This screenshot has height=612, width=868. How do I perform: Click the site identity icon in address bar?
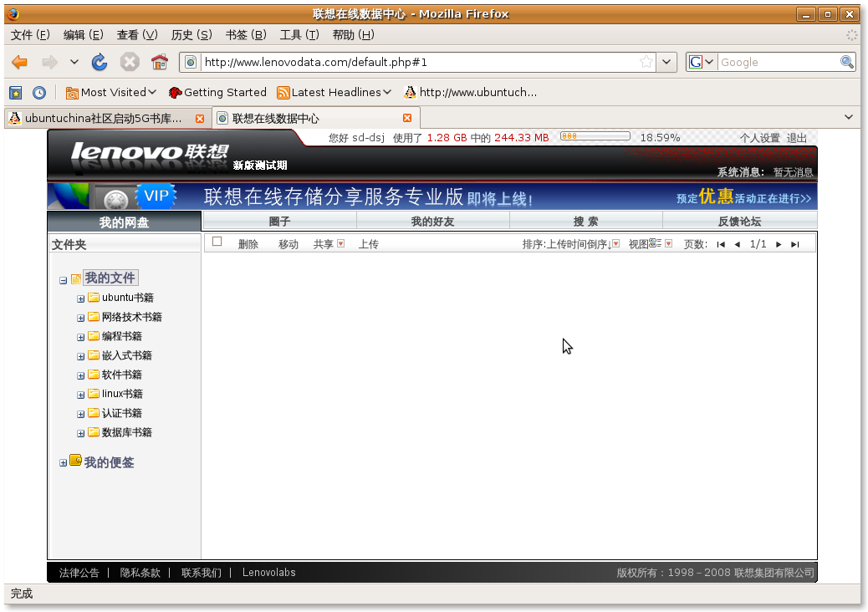coord(191,62)
